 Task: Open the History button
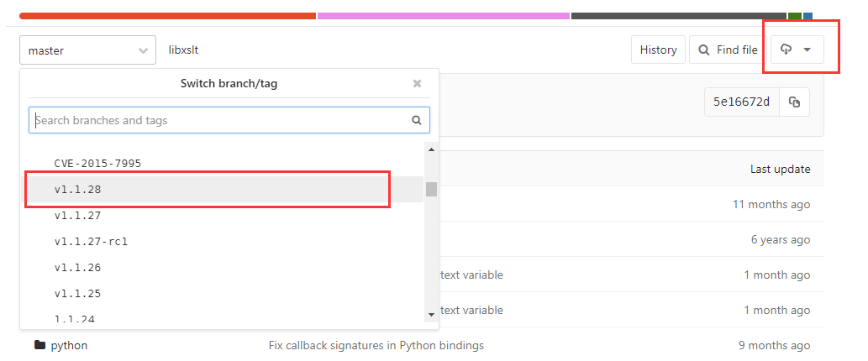click(658, 50)
